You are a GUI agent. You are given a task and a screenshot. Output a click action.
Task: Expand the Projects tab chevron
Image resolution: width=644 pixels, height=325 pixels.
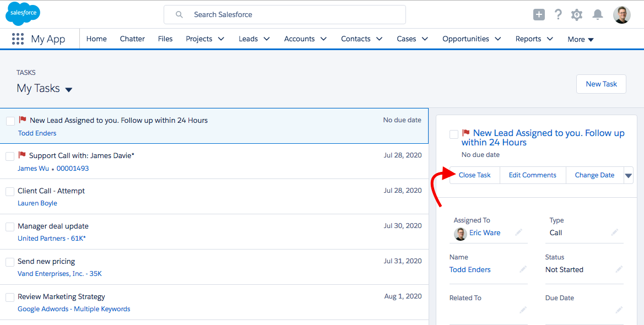pos(221,39)
